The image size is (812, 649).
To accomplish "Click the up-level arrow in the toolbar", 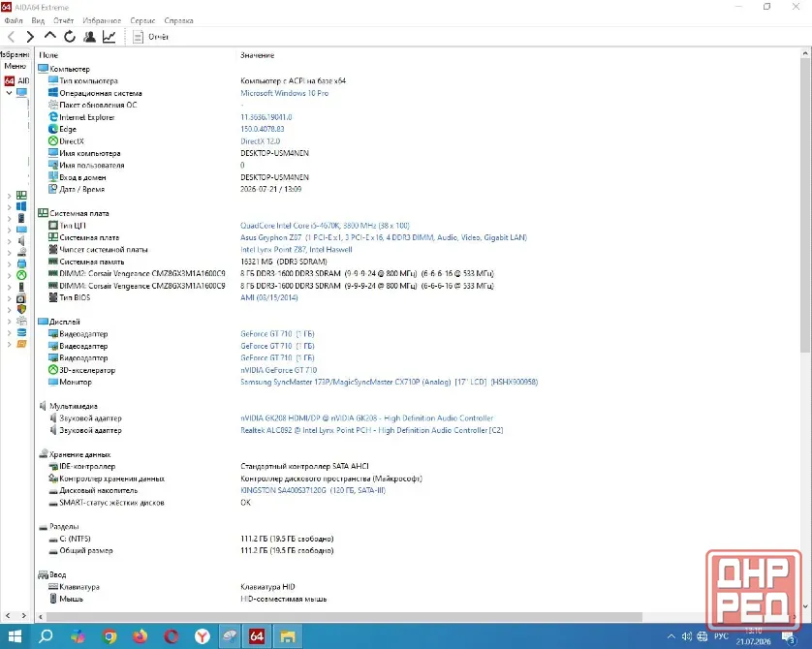I will [x=49, y=36].
